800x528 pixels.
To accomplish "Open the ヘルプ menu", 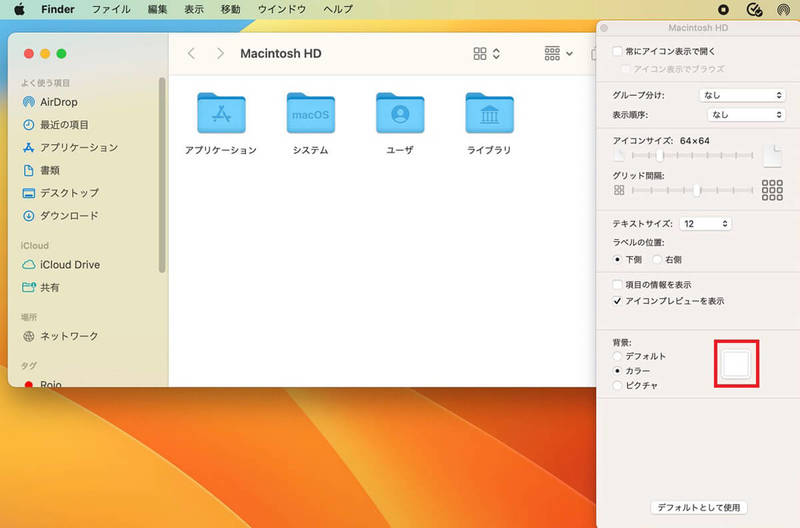I will click(338, 9).
